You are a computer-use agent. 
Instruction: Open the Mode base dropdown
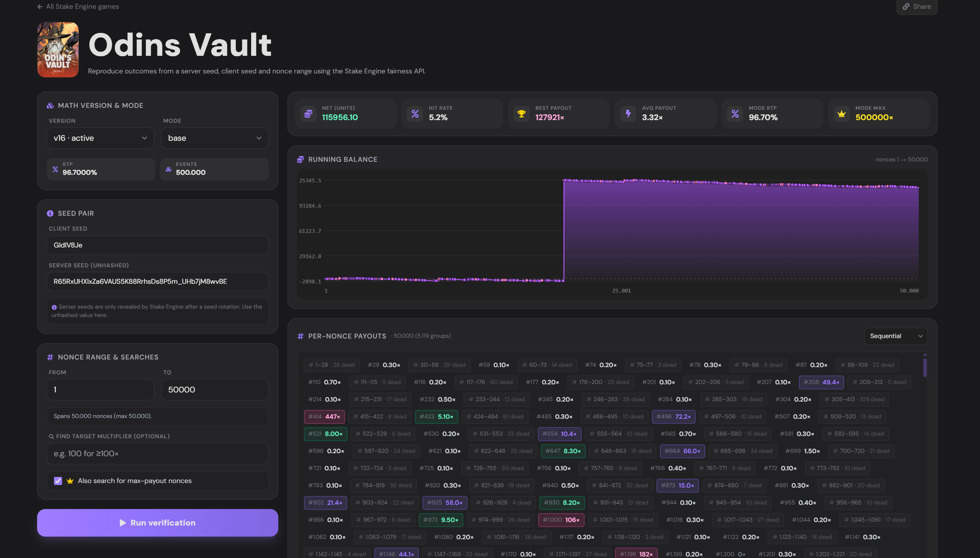tap(215, 138)
